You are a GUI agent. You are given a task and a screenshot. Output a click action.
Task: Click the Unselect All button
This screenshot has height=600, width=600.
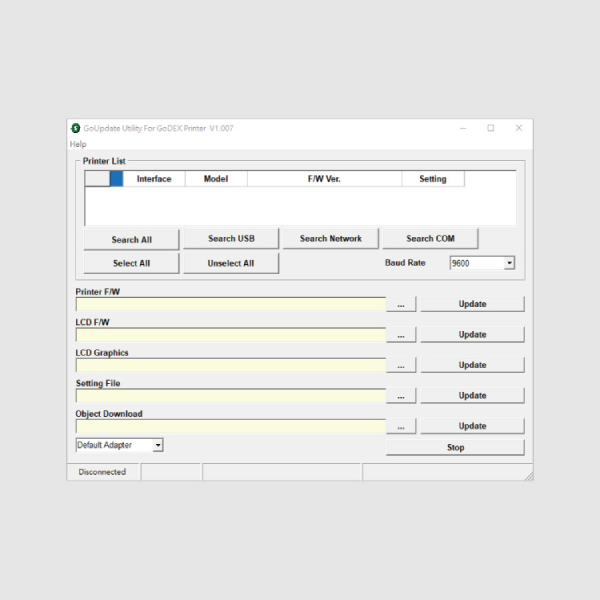tap(231, 263)
